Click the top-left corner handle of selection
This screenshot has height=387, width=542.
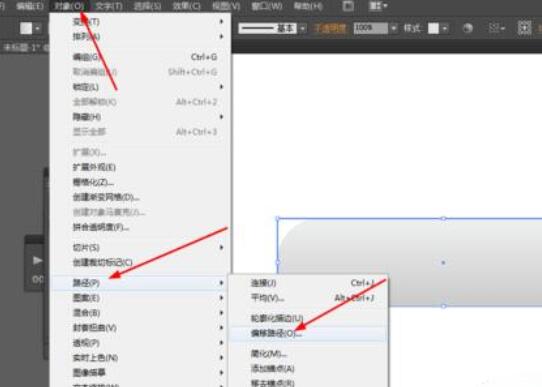(278, 218)
